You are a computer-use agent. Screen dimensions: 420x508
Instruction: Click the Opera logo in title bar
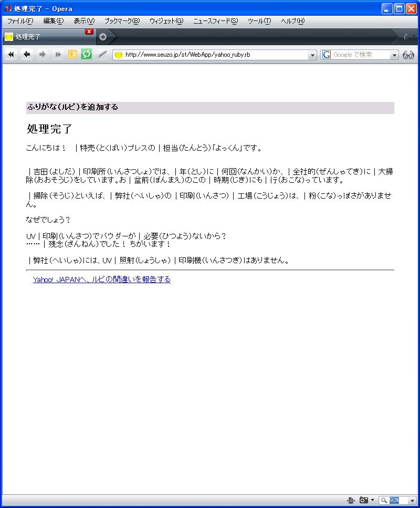tap(8, 8)
